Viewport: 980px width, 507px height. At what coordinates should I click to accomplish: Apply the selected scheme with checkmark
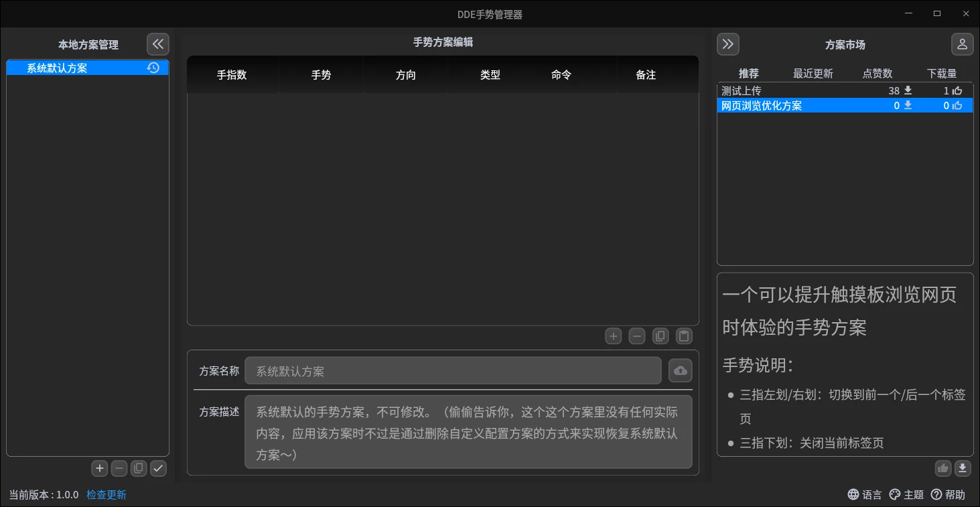(158, 469)
